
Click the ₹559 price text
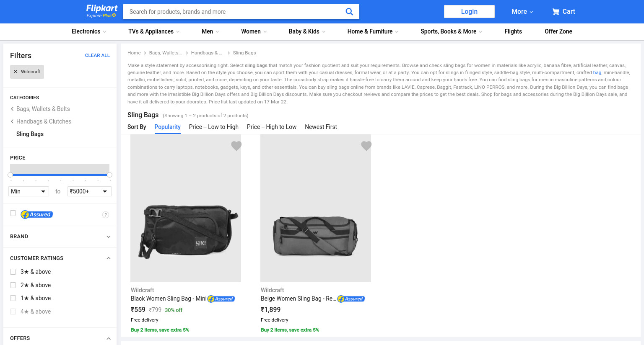pos(138,310)
